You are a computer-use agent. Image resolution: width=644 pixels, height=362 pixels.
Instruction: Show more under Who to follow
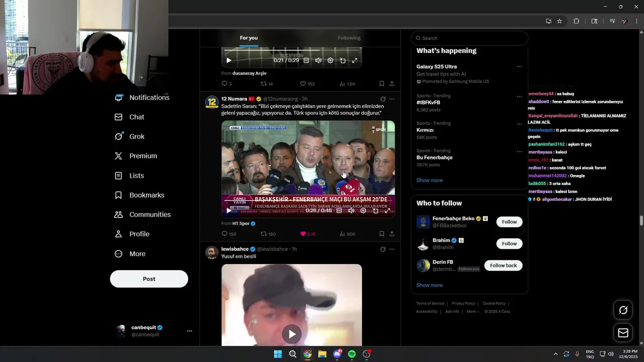[x=430, y=286]
